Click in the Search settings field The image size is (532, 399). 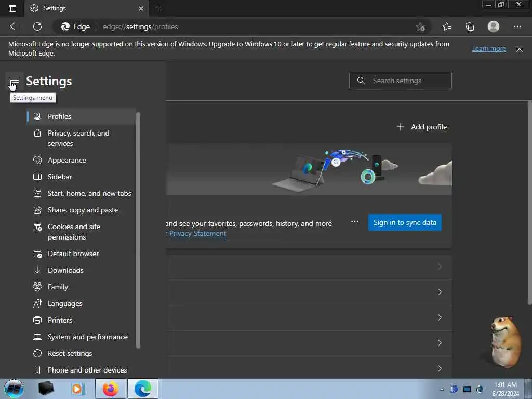click(401, 81)
